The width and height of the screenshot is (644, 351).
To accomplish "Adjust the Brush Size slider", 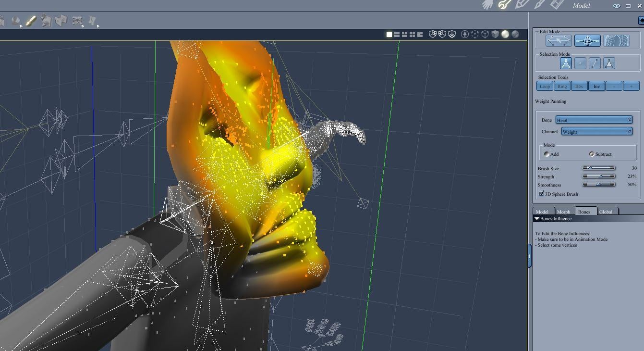I will click(599, 168).
